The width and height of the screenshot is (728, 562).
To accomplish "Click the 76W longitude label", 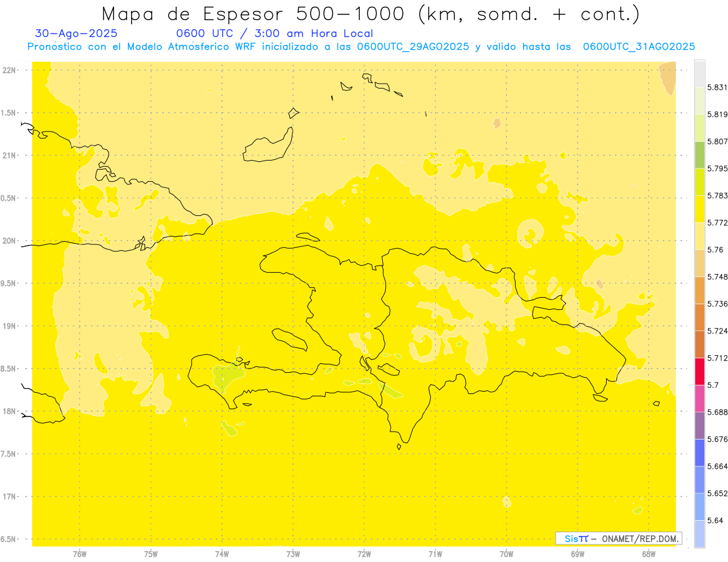I will pos(79,554).
